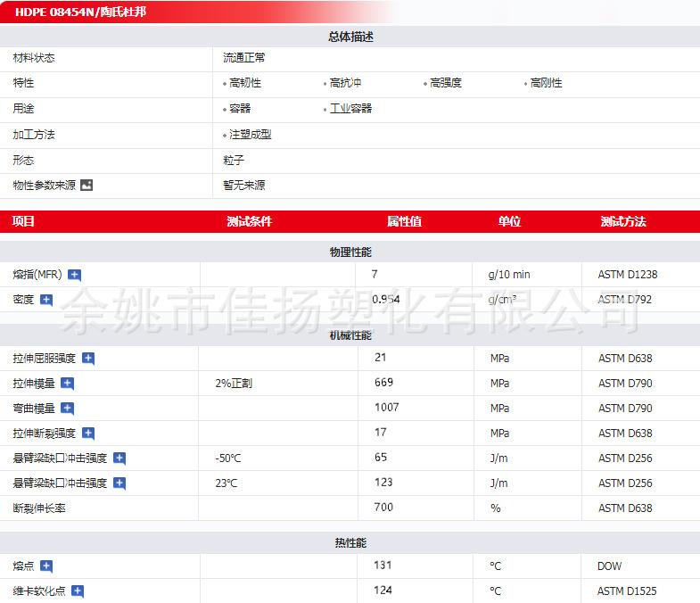Screen dimensions: 700x603
Task: Click the plus icon next to 拉伸断裂强度
Action: point(88,434)
